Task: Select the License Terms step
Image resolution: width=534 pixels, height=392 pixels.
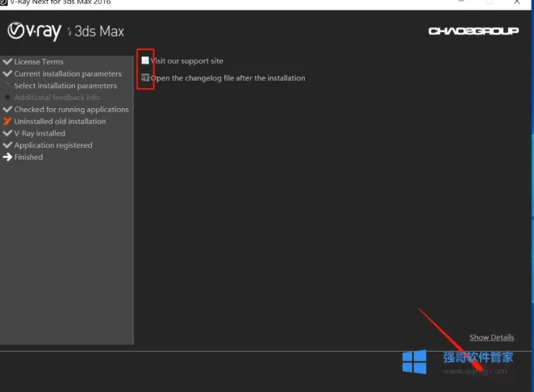Action: tap(39, 61)
